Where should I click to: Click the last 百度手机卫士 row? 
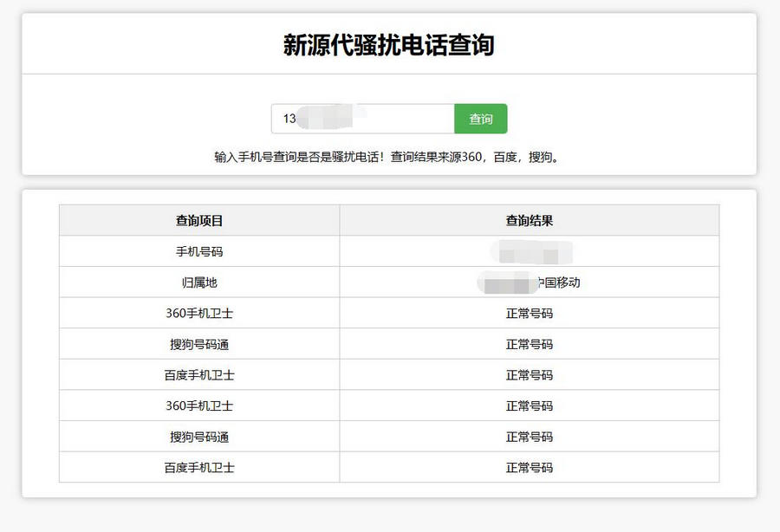198,467
